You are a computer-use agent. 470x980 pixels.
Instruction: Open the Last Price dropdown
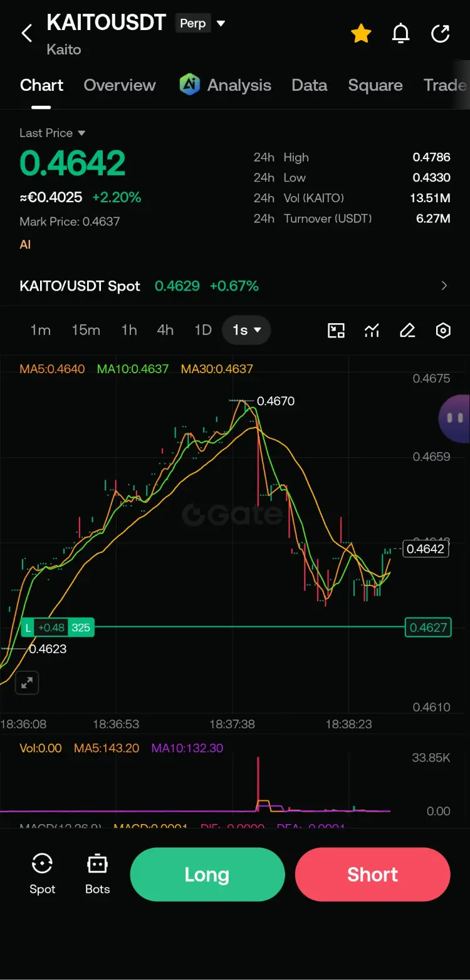pyautogui.click(x=53, y=133)
